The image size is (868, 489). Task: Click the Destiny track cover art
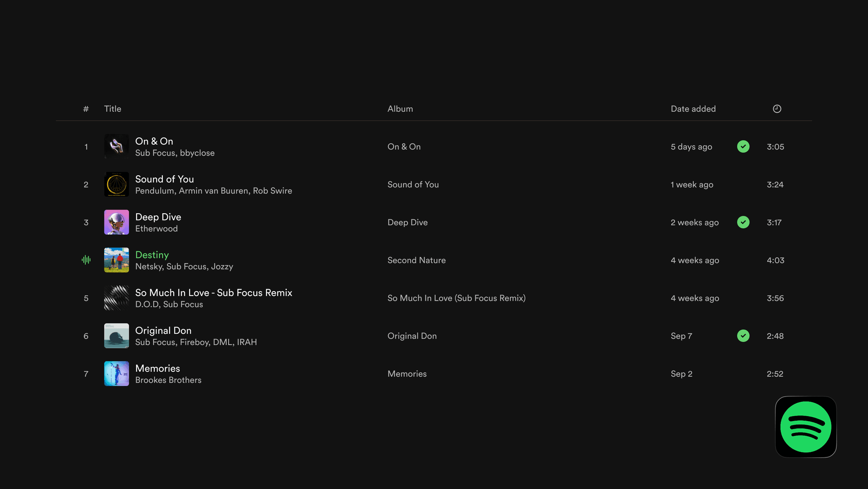116,260
